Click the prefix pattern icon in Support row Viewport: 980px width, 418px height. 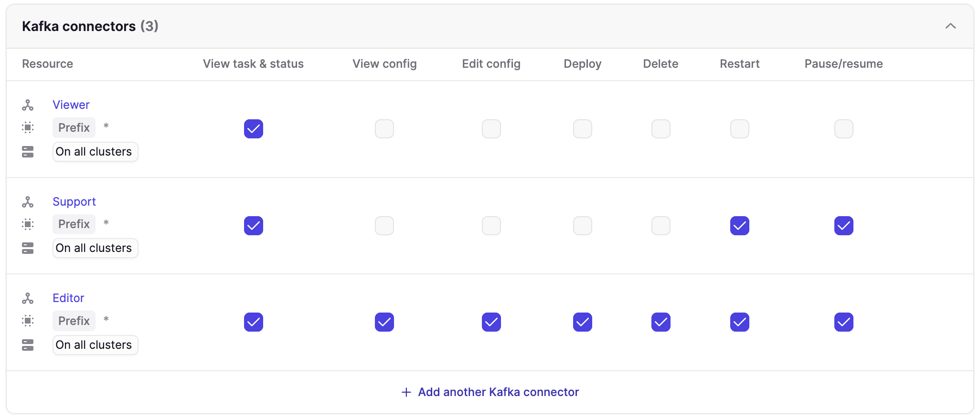click(x=28, y=224)
